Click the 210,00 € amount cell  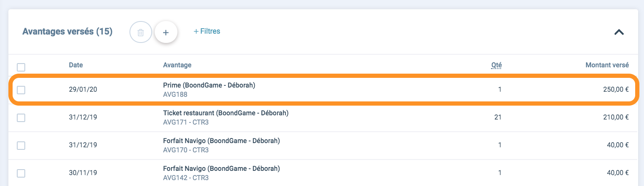pyautogui.click(x=616, y=117)
